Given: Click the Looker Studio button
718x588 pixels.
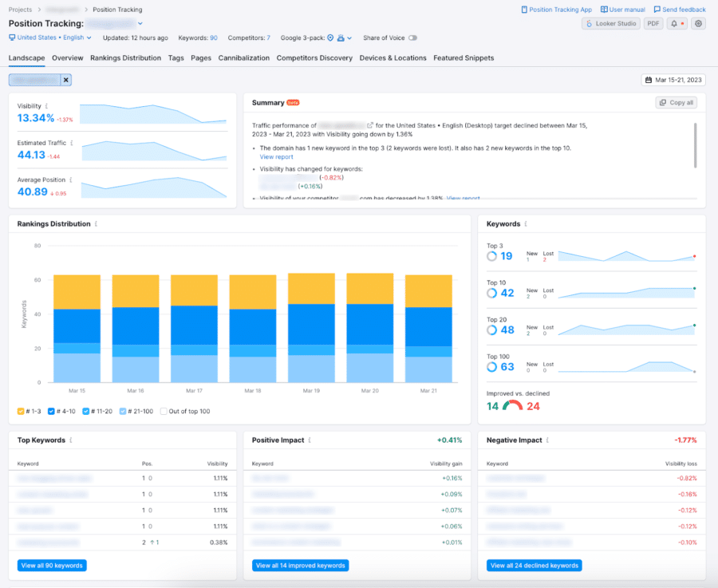Looking at the screenshot, I should [611, 23].
